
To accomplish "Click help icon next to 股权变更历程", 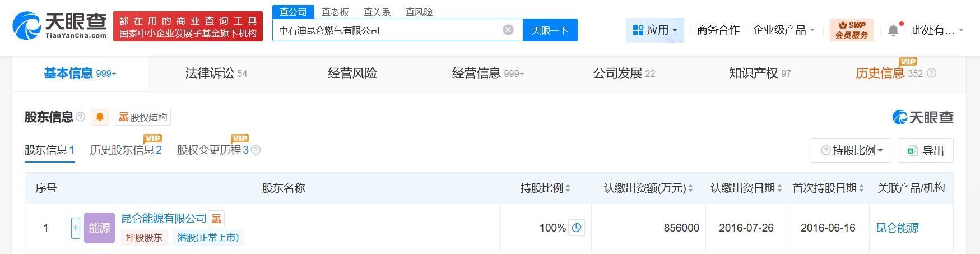I will click(256, 150).
